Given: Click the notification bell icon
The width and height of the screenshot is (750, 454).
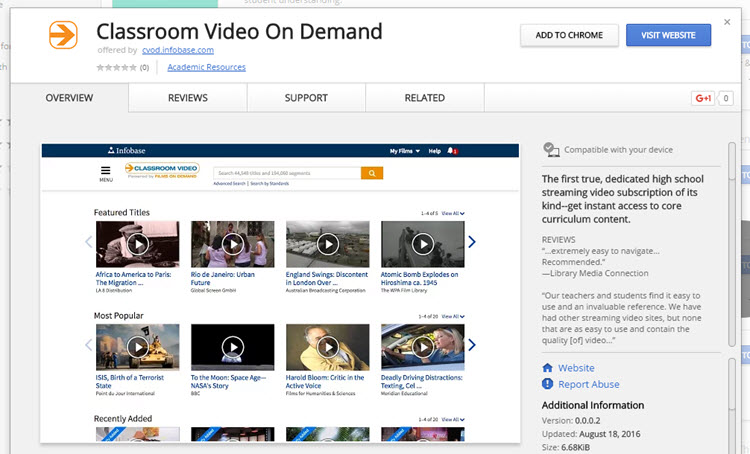Looking at the screenshot, I should 451,151.
